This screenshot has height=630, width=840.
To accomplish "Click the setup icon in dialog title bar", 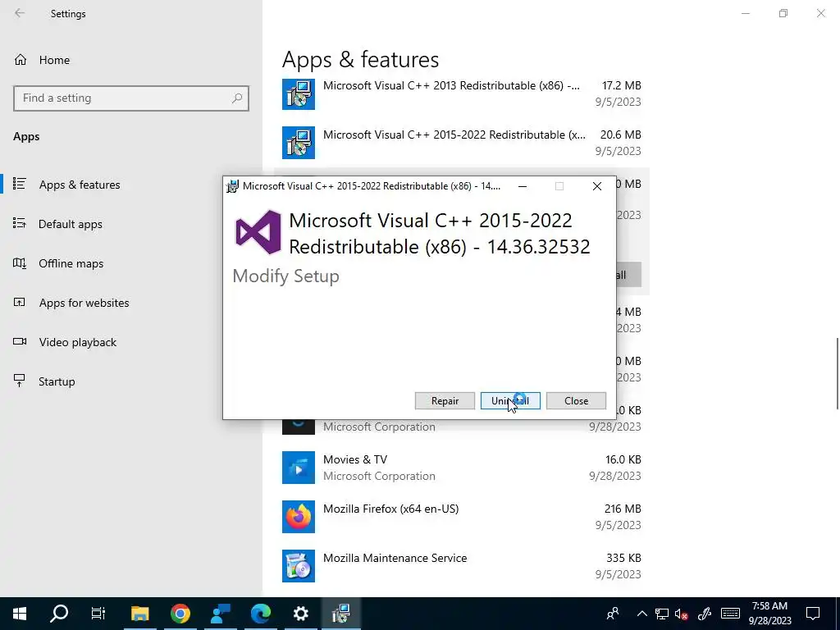I will tap(232, 186).
